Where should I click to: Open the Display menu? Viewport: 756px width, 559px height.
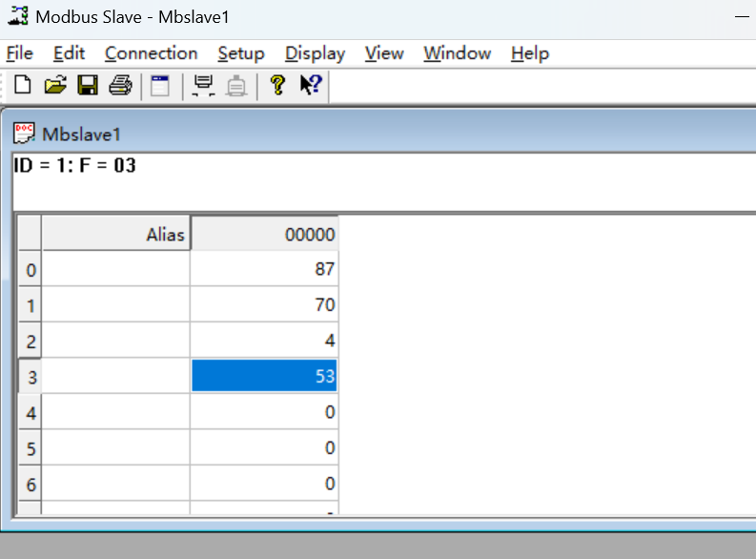pyautogui.click(x=316, y=53)
